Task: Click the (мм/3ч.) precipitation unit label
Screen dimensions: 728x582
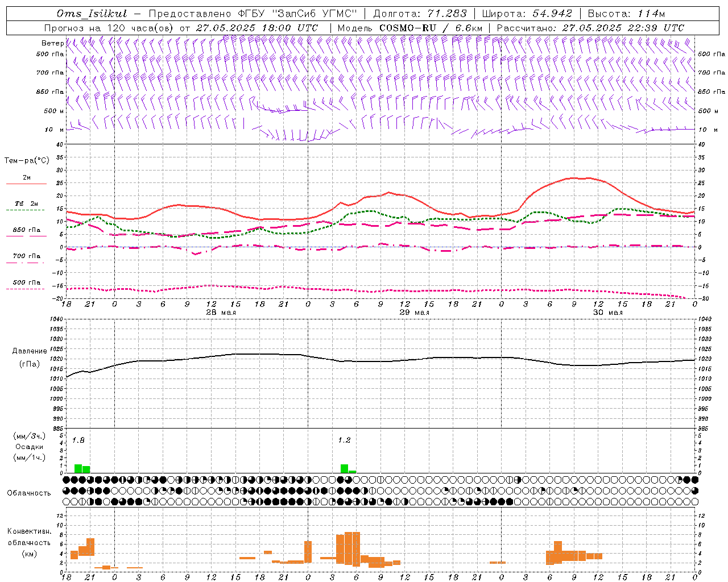Action: [30, 436]
